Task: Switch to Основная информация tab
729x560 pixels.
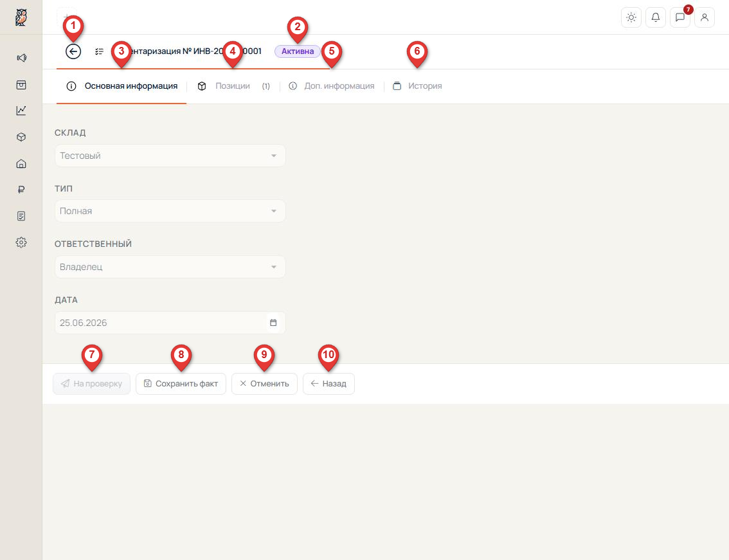Action: pos(122,86)
